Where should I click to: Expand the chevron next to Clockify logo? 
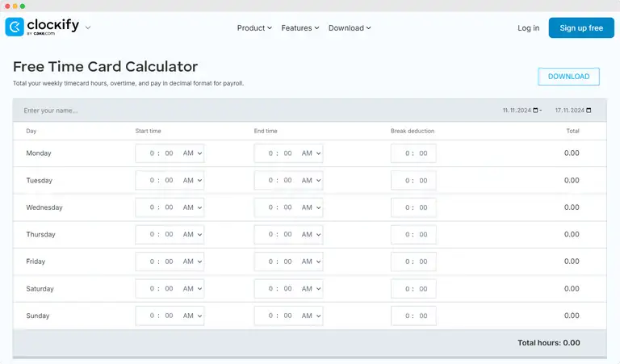[88, 27]
